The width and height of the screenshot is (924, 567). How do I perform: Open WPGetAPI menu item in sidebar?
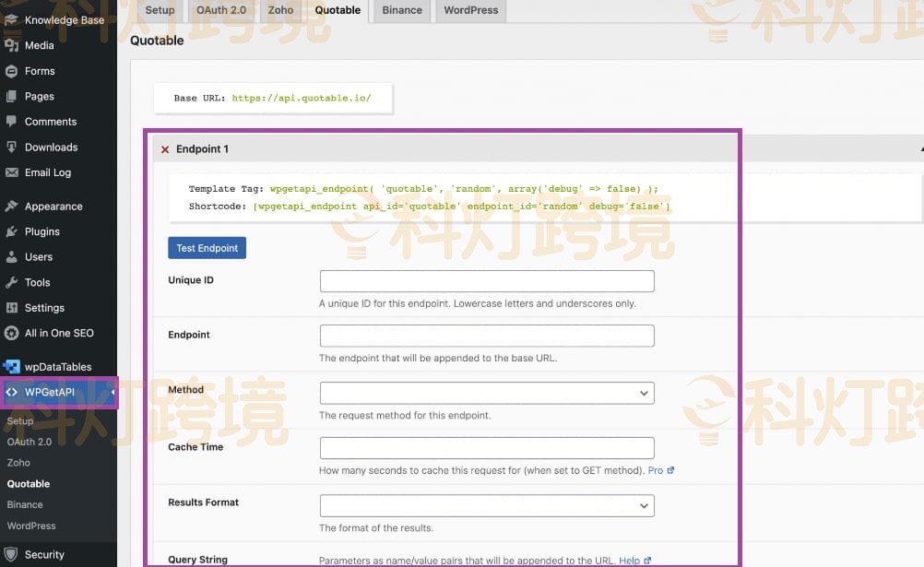58,393
